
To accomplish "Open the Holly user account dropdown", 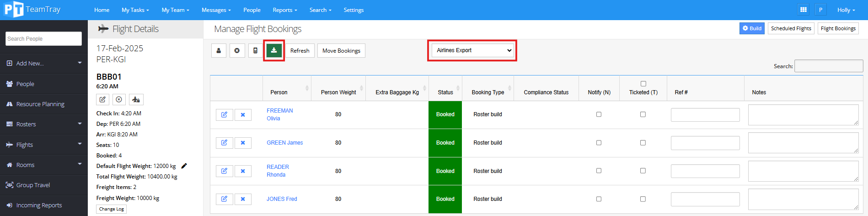I will [846, 10].
